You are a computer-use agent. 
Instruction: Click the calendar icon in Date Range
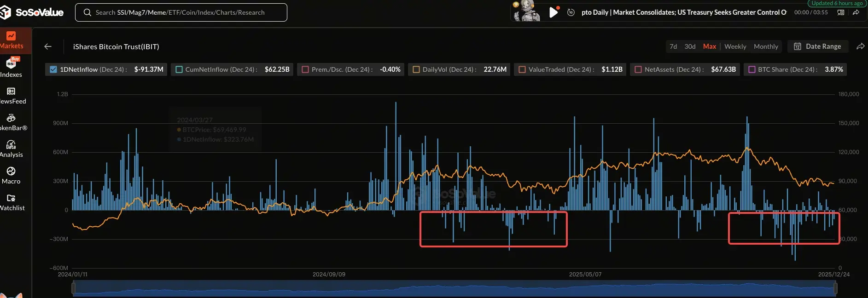click(798, 46)
